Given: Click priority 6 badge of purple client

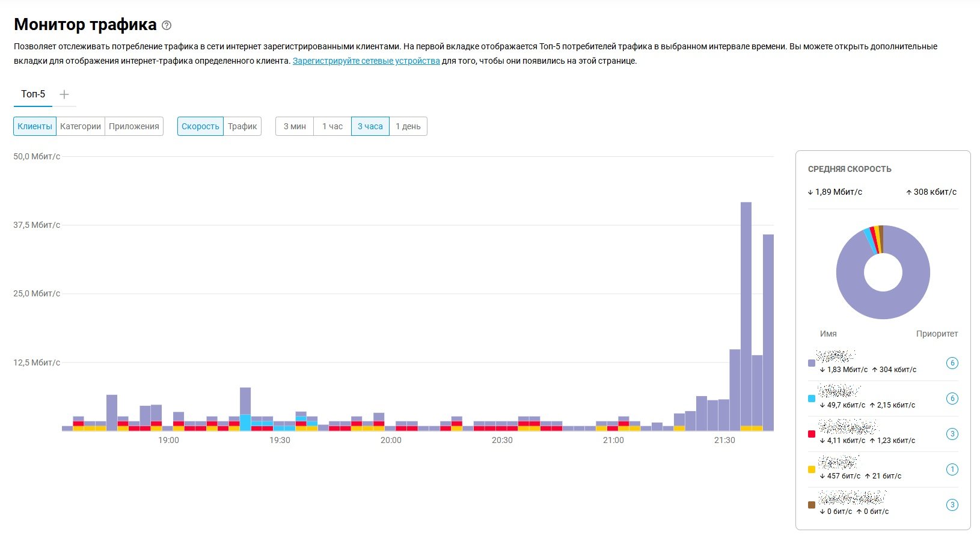Looking at the screenshot, I should tap(952, 363).
